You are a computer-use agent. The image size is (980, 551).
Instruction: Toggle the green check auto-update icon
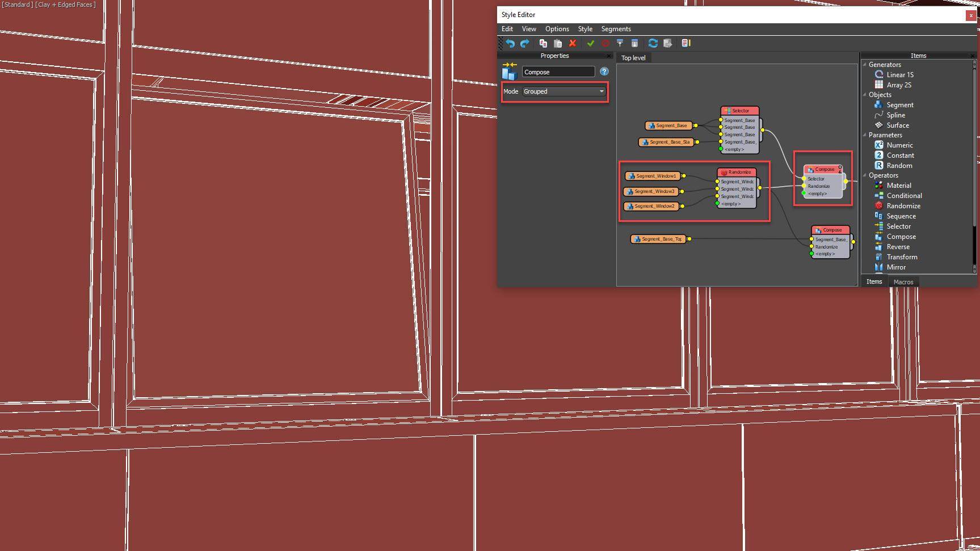pos(591,43)
